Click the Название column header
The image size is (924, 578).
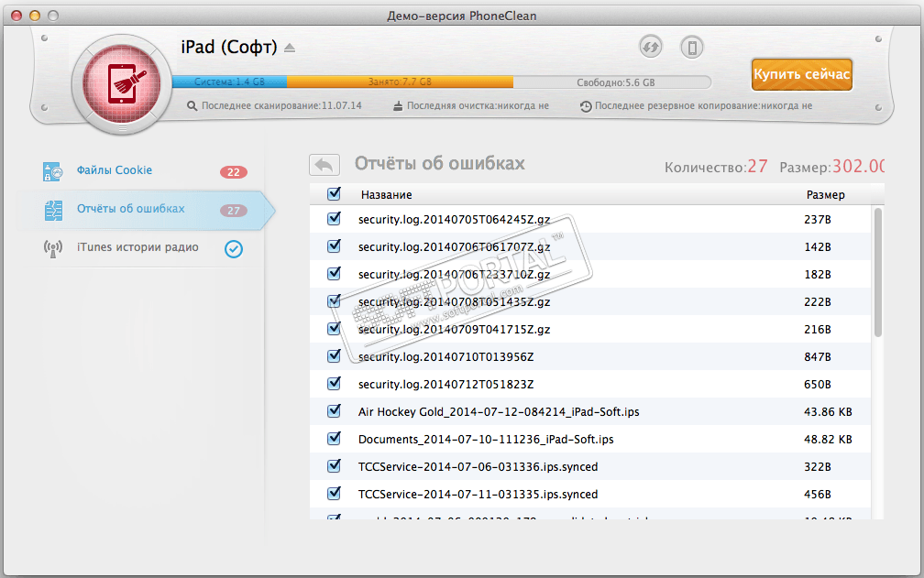386,195
